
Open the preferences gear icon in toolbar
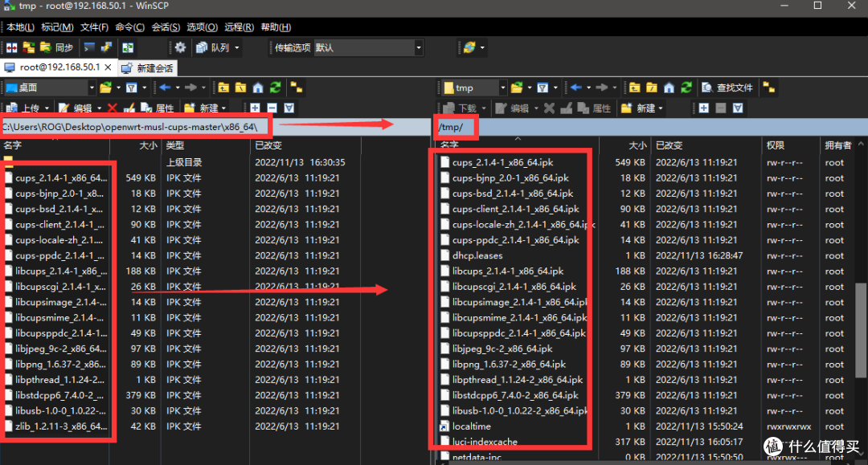tap(180, 48)
